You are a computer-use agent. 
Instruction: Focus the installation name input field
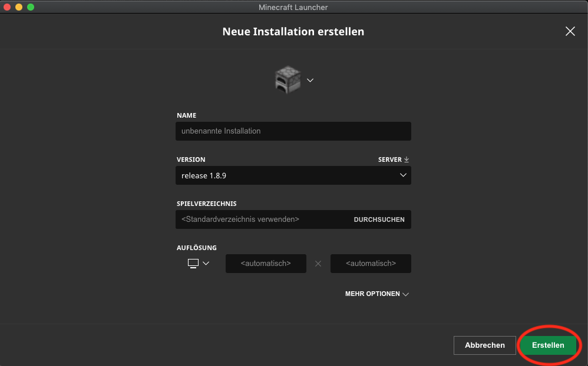click(x=293, y=131)
